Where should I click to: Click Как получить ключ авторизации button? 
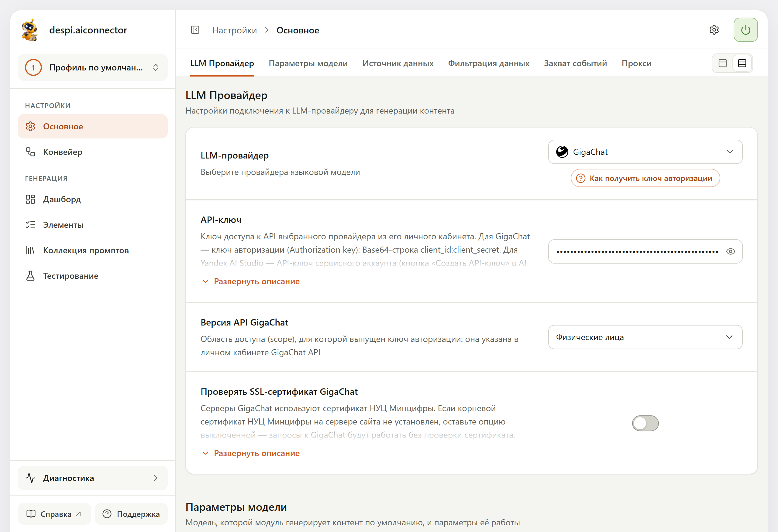[645, 178]
